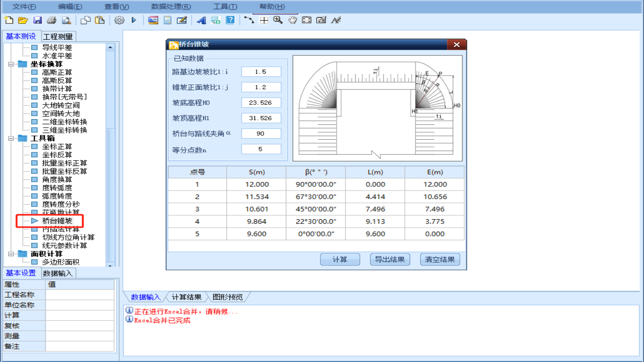The height and width of the screenshot is (362, 644).
Task: Click the AutoCAD export icon
Action: (202, 20)
